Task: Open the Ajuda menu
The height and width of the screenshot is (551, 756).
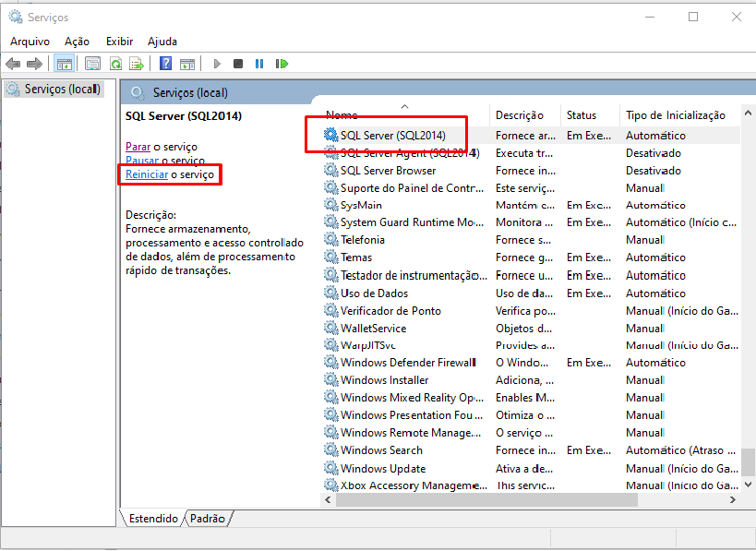Action: [162, 42]
